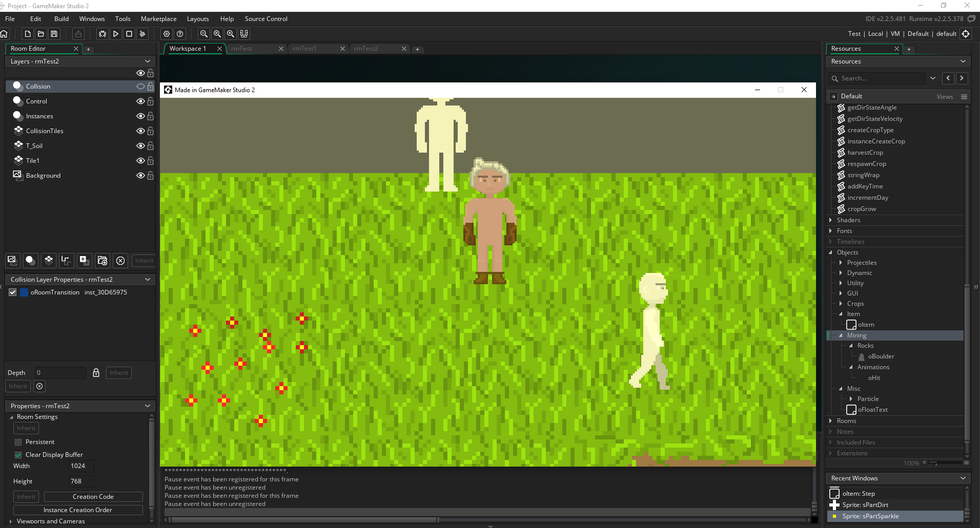This screenshot has height=528, width=980.
Task: Add a new background layer to rmTest2
Action: tap(12, 261)
